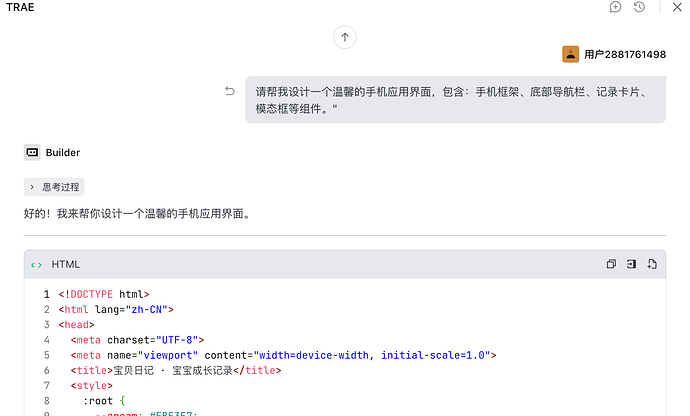Click the title 宝贝日记 code line
Image resolution: width=690 pixels, height=416 pixels.
pyautogui.click(x=176, y=370)
